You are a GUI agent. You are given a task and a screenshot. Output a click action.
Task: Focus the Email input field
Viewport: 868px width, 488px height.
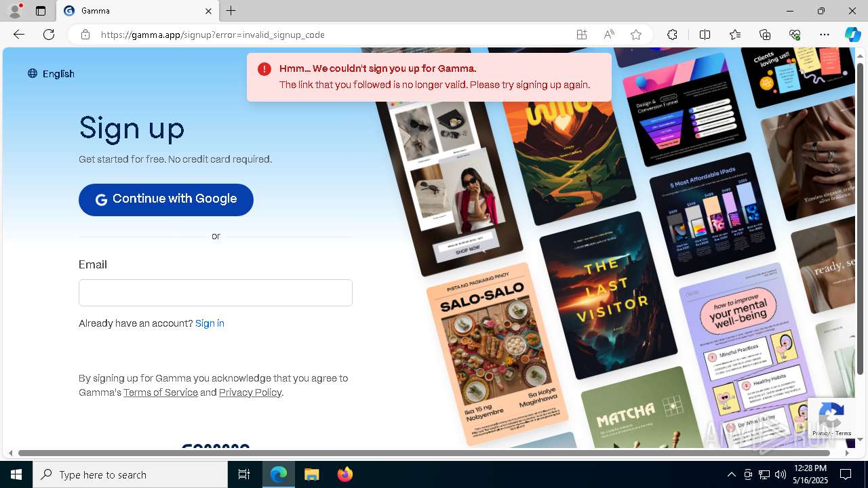coord(216,293)
